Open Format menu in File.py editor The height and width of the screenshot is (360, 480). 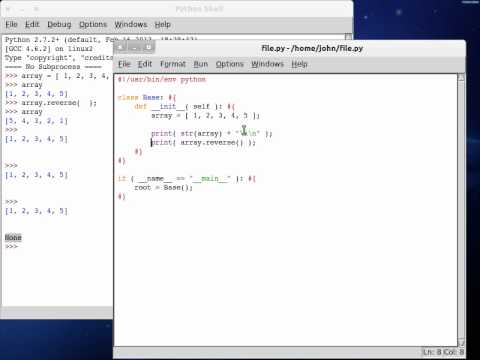pyautogui.click(x=173, y=64)
